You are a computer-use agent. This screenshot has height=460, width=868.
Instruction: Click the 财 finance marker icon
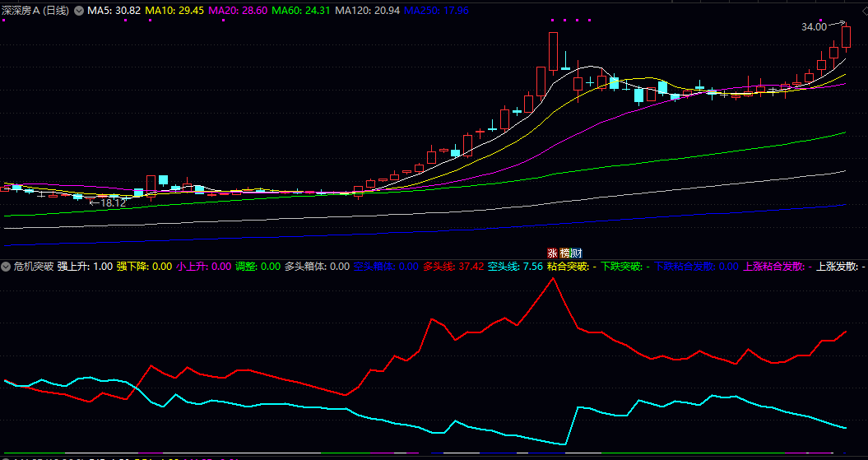576,253
